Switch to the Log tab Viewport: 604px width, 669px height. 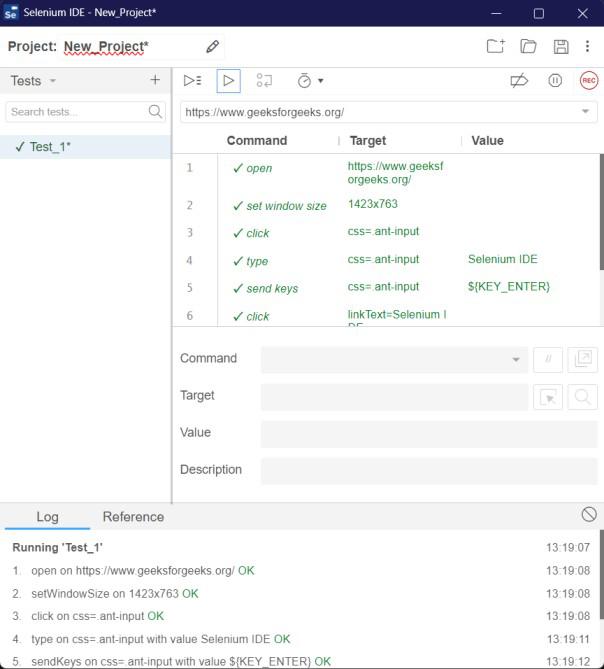point(47,517)
